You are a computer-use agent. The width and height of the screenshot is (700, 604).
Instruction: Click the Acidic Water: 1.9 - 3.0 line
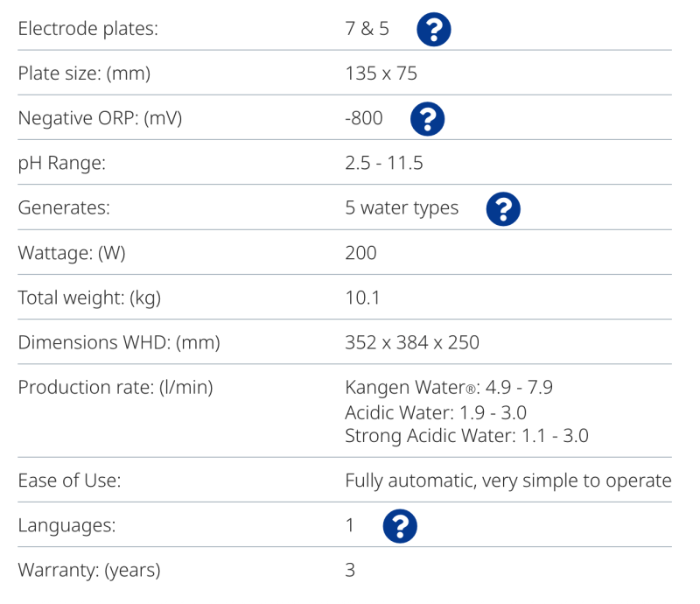[436, 412]
